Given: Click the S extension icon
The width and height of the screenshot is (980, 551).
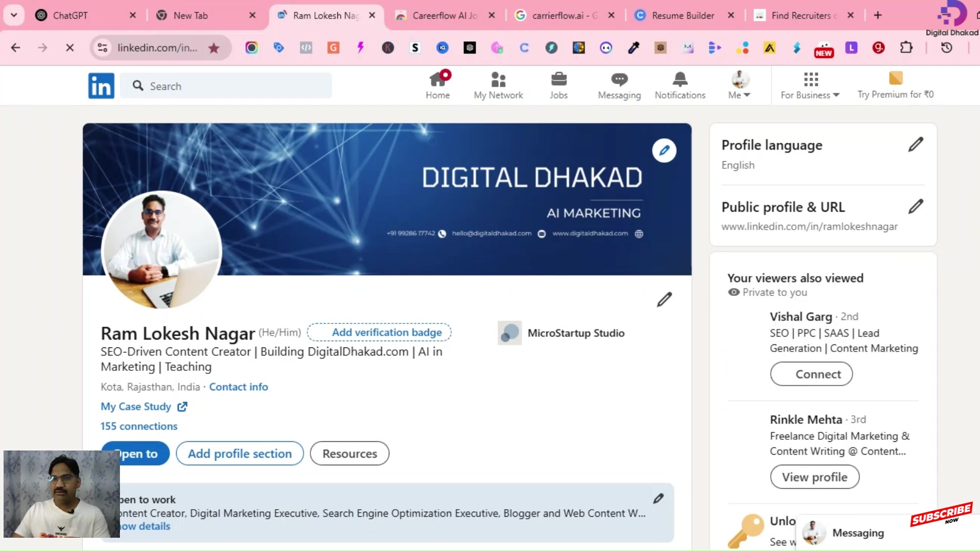Looking at the screenshot, I should [415, 47].
